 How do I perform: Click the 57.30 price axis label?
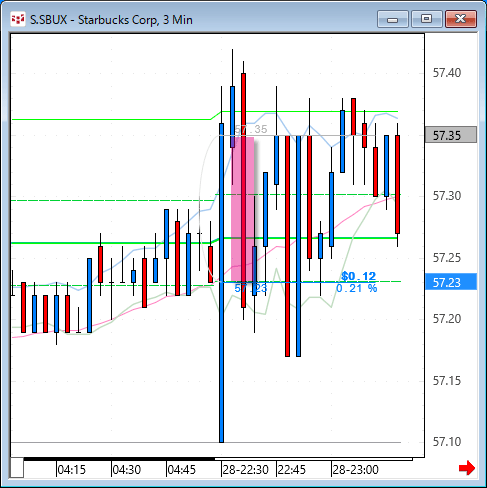click(447, 196)
